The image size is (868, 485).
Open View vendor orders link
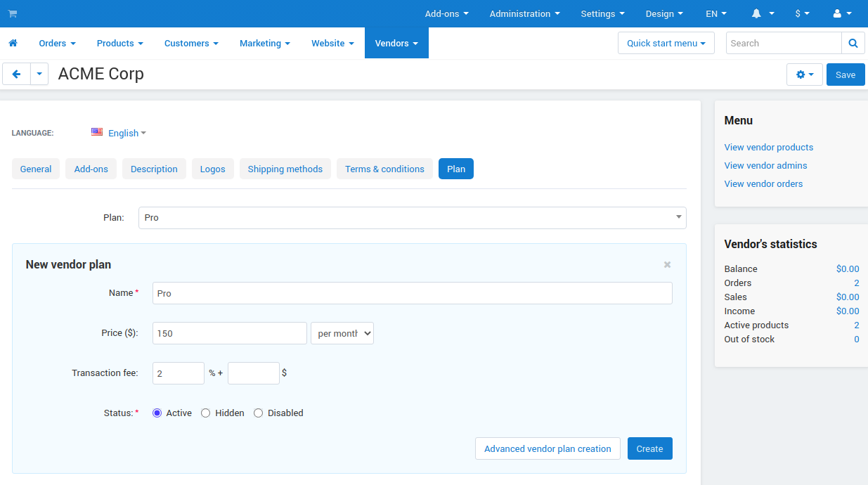coord(763,183)
